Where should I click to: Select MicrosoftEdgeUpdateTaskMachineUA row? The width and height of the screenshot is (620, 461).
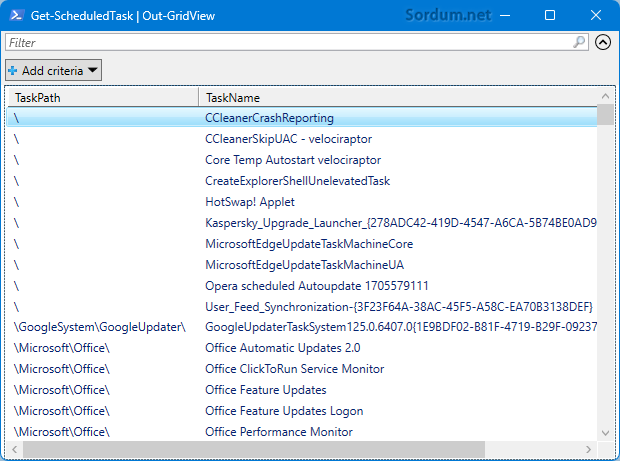pos(302,265)
